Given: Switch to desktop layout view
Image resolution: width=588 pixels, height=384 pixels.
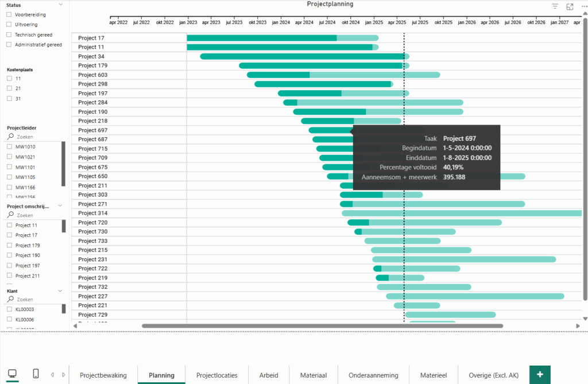Looking at the screenshot, I should click(x=12, y=374).
